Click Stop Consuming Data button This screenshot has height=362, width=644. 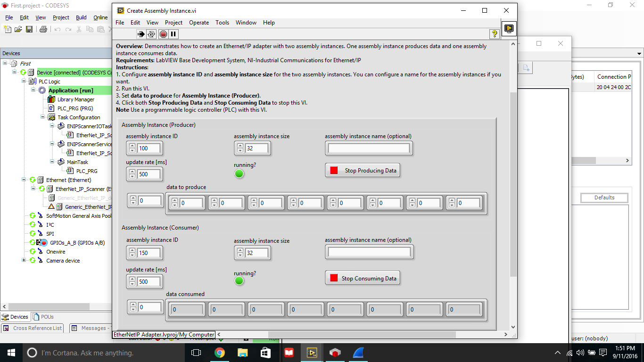click(x=363, y=278)
